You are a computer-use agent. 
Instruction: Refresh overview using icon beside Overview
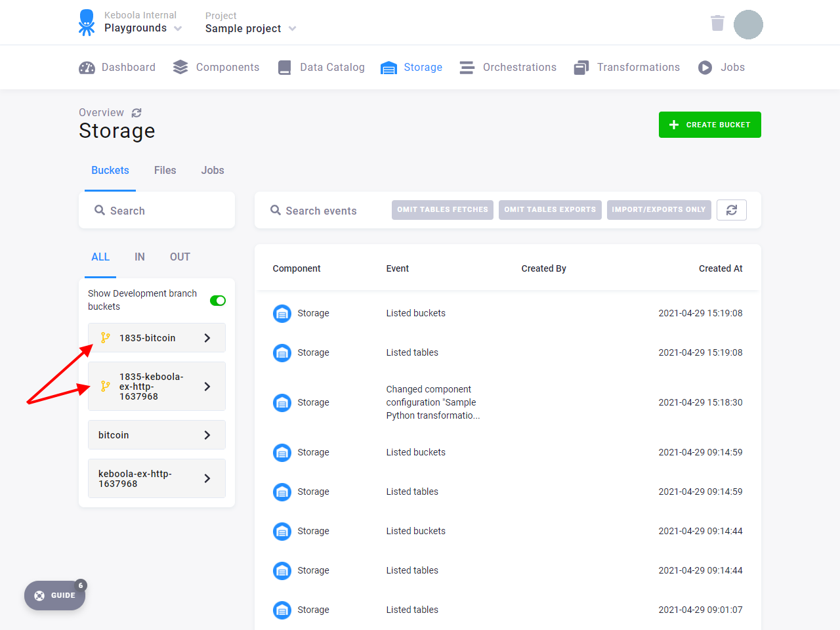[x=136, y=113]
